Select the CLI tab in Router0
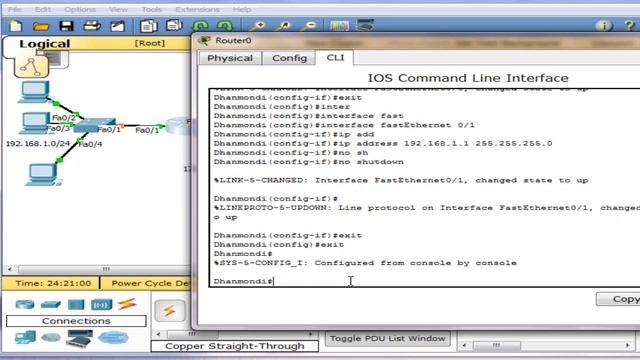 point(335,58)
